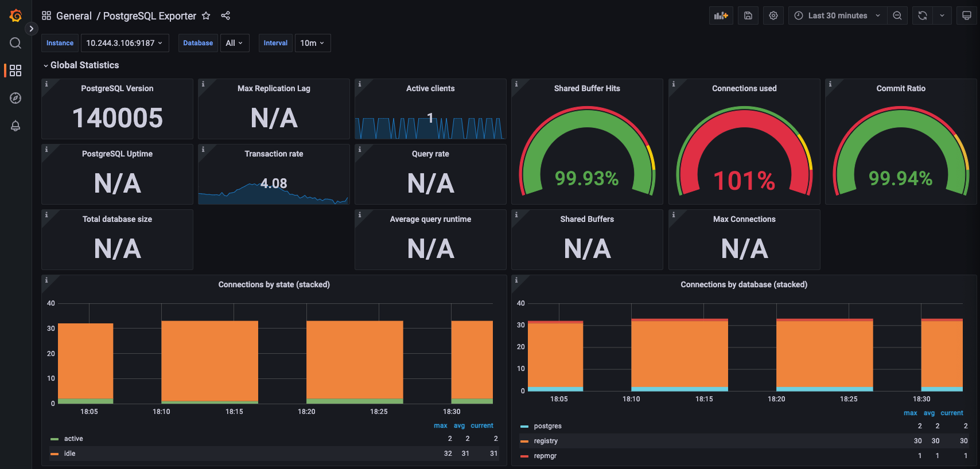Open the Grafana home logo

pyautogui.click(x=15, y=15)
